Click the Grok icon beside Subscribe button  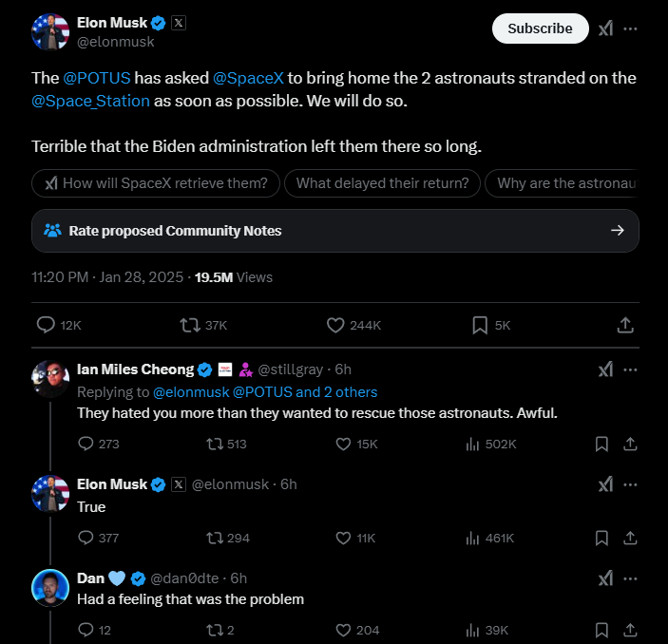pos(605,28)
